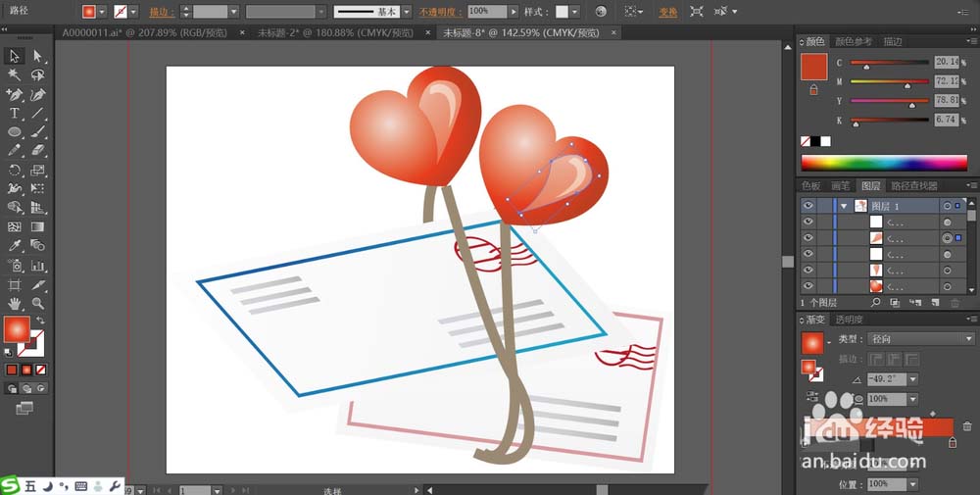Set the Gradient mode button below fill swatch
Image resolution: width=980 pixels, height=495 pixels.
(26, 370)
